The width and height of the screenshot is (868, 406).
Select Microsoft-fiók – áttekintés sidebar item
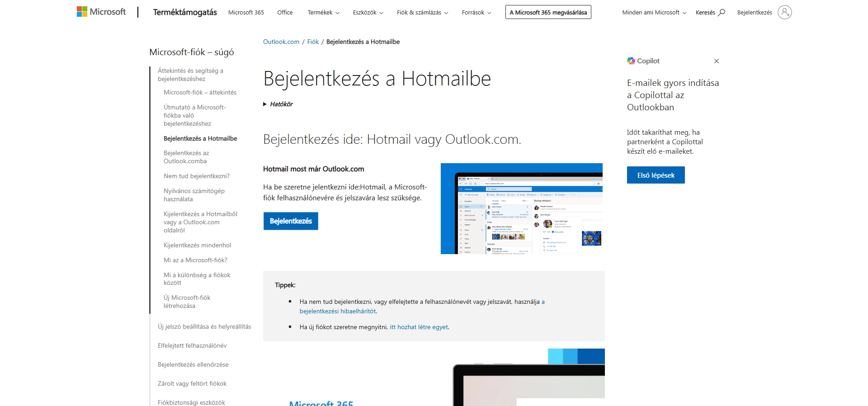click(x=200, y=92)
